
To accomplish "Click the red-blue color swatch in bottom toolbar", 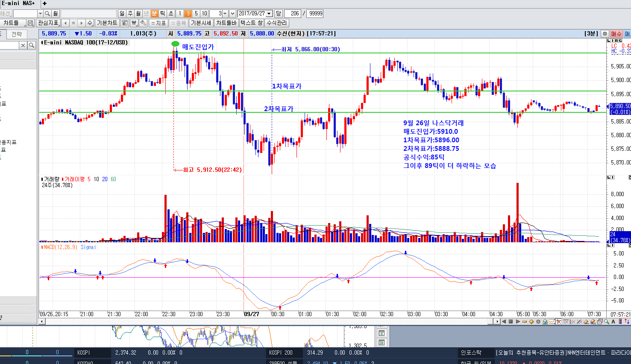I will click(620, 322).
